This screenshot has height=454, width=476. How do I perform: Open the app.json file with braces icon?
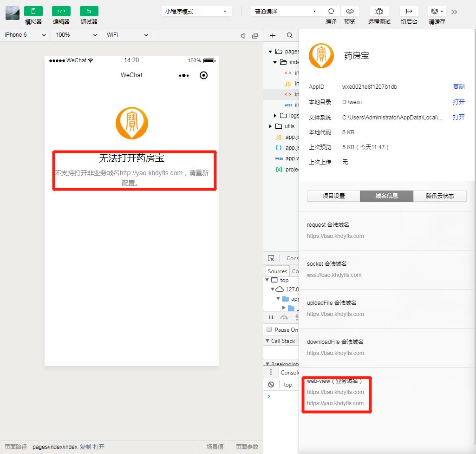[x=287, y=148]
